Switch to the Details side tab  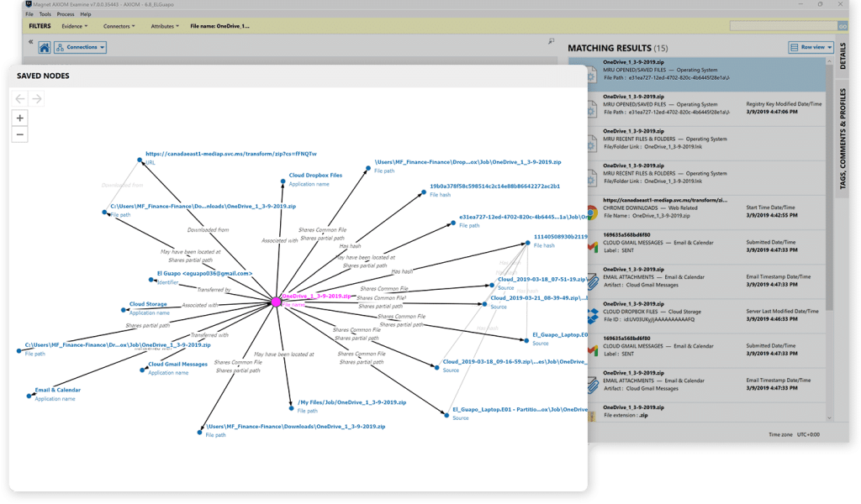[843, 56]
